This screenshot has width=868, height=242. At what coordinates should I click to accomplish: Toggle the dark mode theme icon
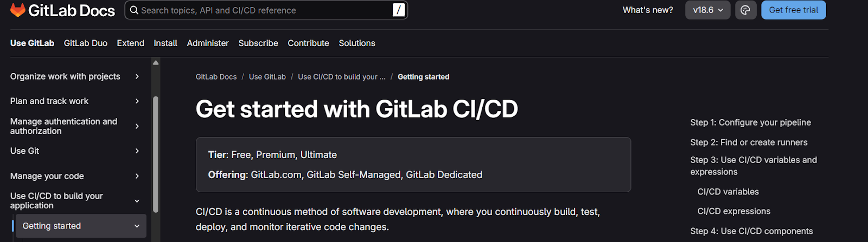tap(745, 10)
